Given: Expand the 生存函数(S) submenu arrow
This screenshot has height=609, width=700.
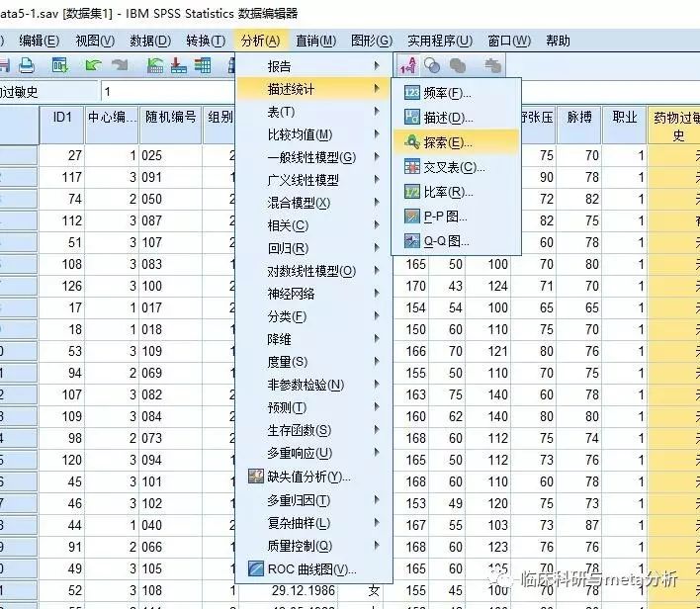Looking at the screenshot, I should click(377, 429).
